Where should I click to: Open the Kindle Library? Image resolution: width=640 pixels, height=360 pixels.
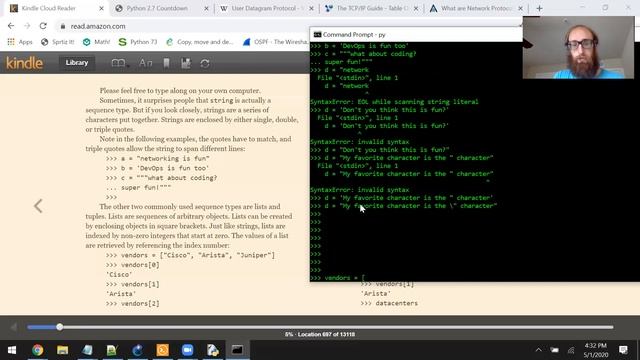pyautogui.click(x=77, y=63)
